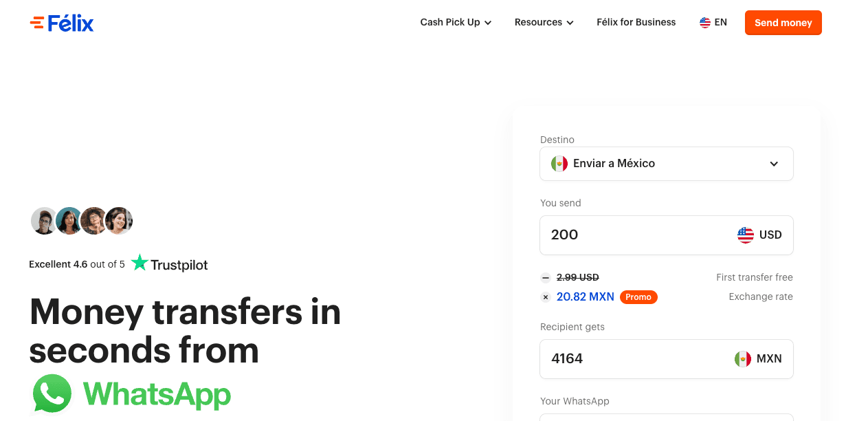Click the x icon beside 20.82 MXN
This screenshot has width=868, height=421.
(x=546, y=297)
